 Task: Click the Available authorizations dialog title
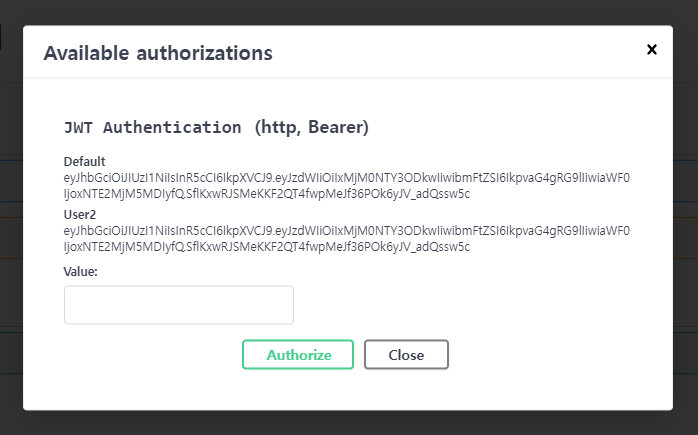(158, 52)
